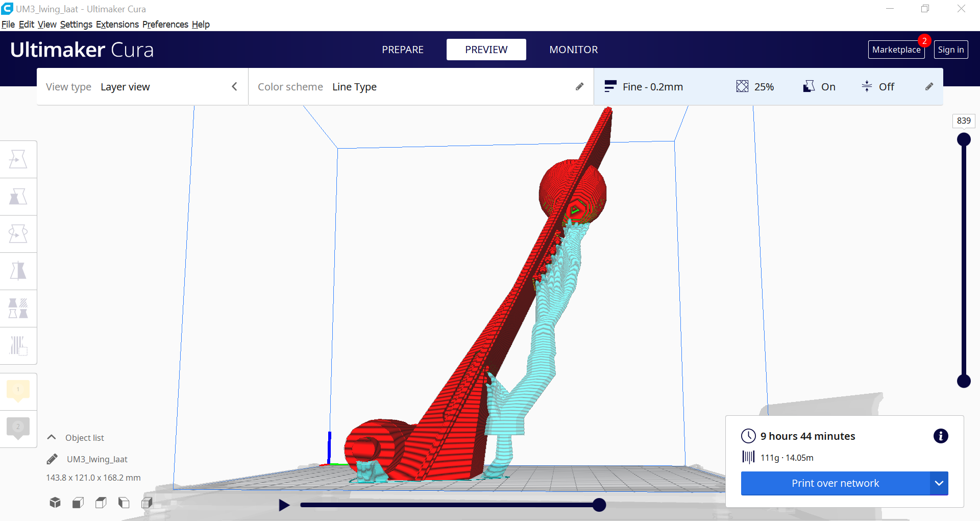Image resolution: width=980 pixels, height=521 pixels.
Task: Open the print job info icon
Action: point(941,436)
